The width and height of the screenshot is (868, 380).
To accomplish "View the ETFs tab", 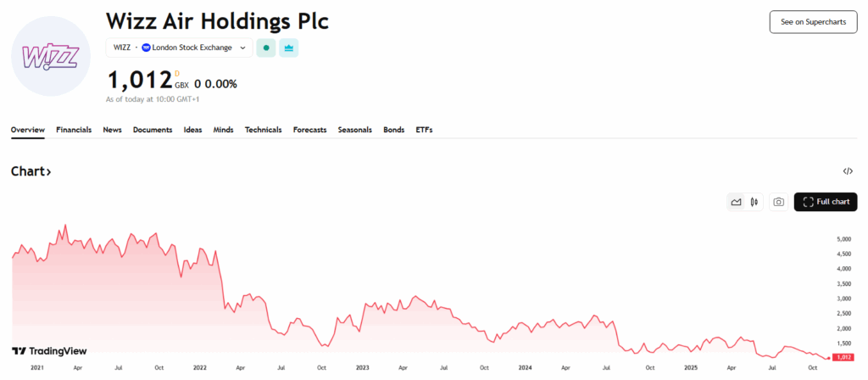I will click(x=424, y=130).
